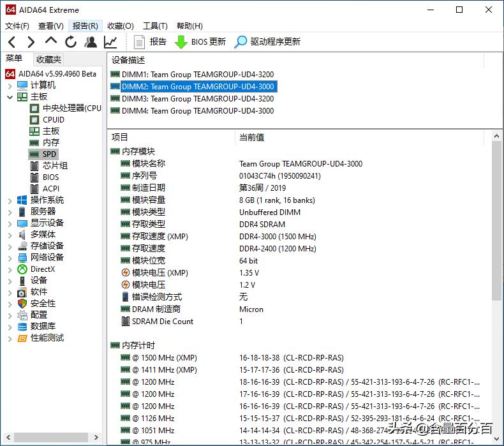This screenshot has height=446, width=504.
Task: Select DIMM2 TEAMGROUP-UD4-3000 device row
Action: pos(193,87)
